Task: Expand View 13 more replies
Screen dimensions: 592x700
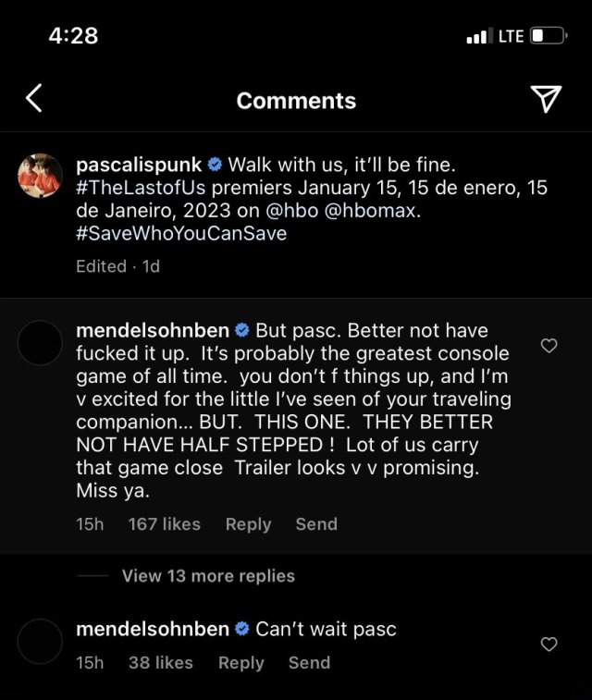Action: coord(208,576)
